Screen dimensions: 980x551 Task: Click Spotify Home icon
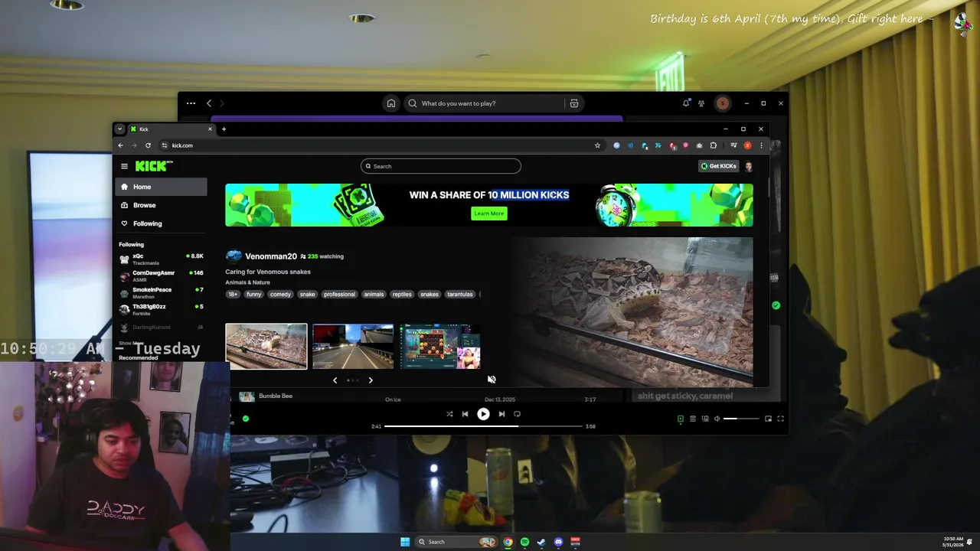coord(391,103)
